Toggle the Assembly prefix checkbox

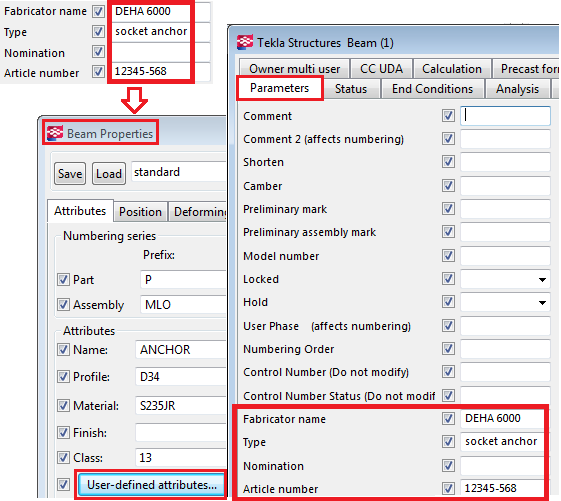coord(63,305)
